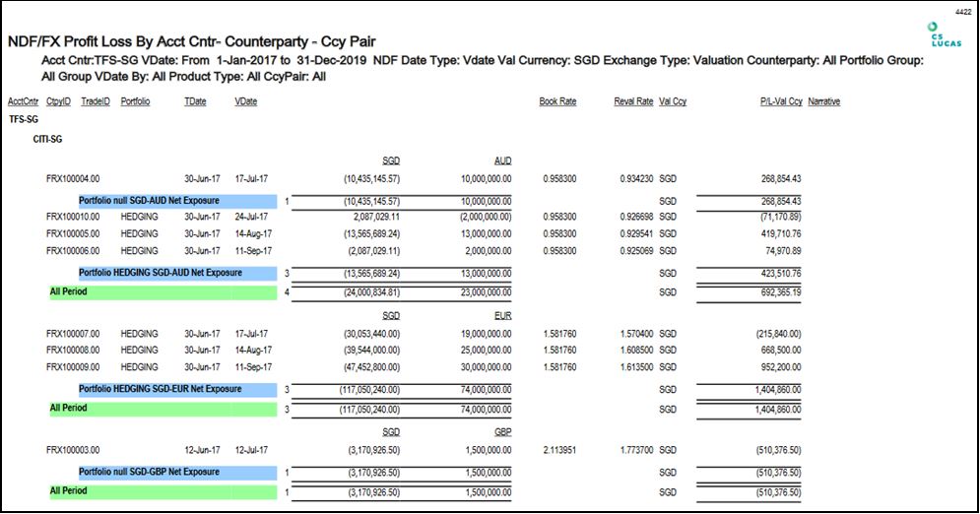Click the TradeID column header
The image size is (980, 514).
96,101
